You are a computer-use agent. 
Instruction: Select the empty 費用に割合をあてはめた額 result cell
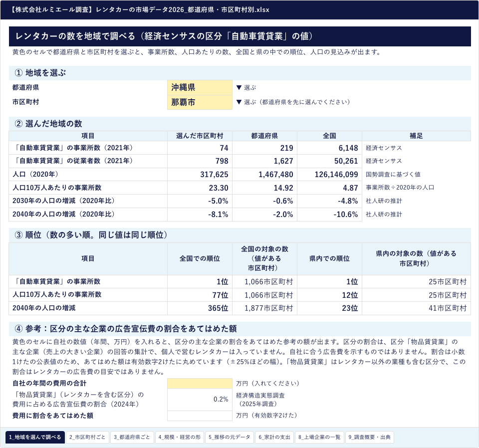click(x=200, y=416)
